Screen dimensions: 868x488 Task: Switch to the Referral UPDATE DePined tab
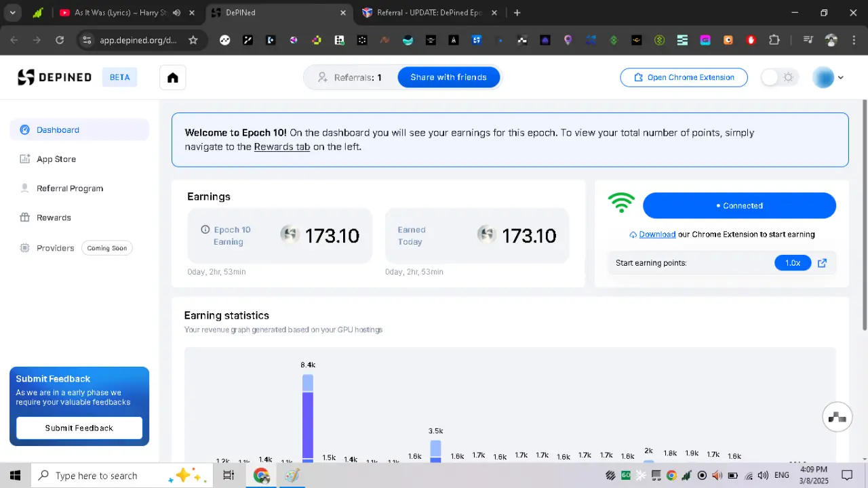click(430, 13)
